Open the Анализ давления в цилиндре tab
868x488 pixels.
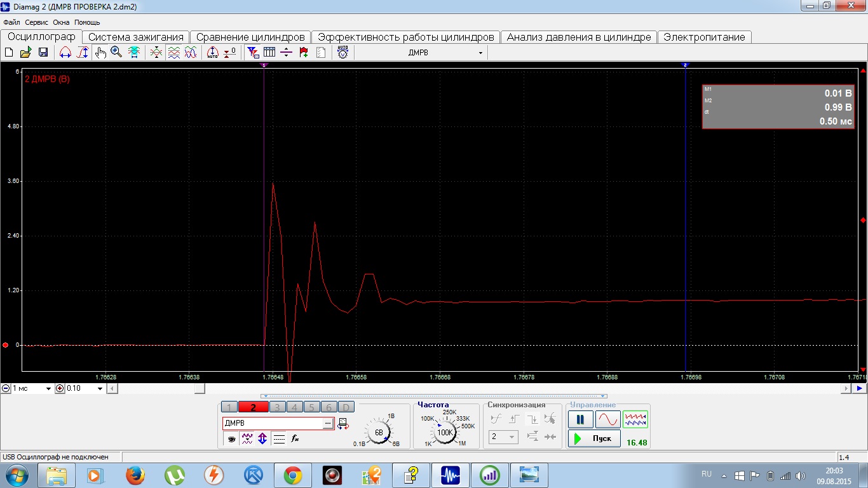point(579,37)
